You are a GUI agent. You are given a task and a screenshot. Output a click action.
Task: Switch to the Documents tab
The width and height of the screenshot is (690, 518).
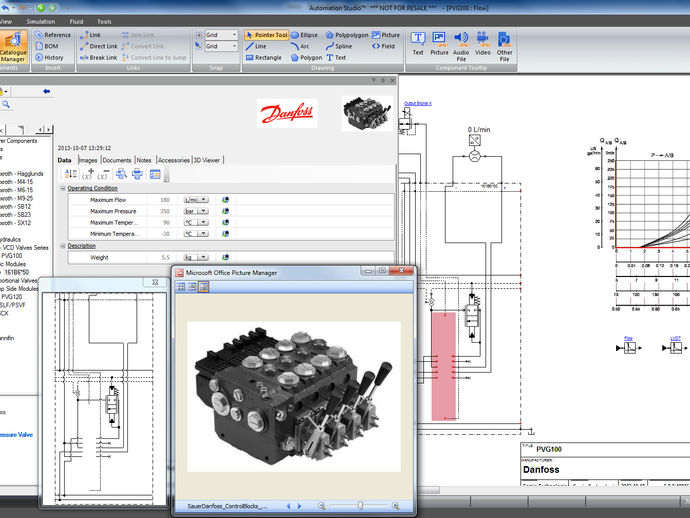(117, 160)
